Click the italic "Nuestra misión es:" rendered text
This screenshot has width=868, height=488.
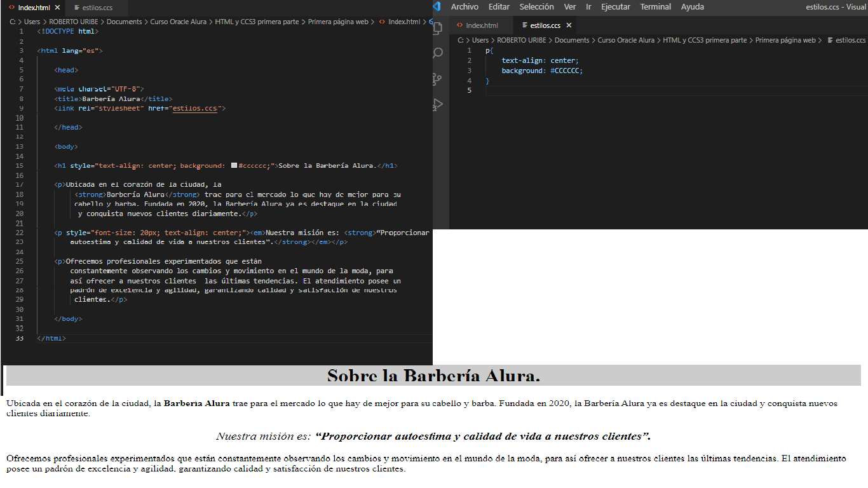[x=263, y=437]
